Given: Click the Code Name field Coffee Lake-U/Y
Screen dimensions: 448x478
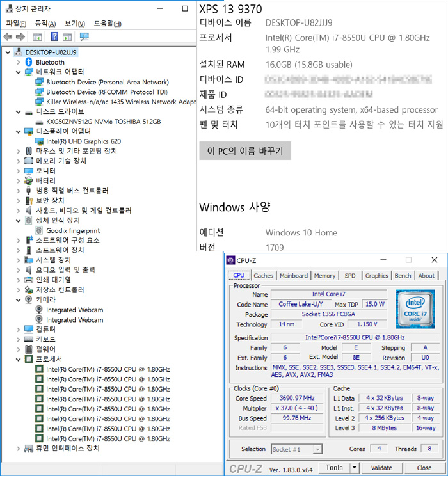Looking at the screenshot, I should 300,304.
